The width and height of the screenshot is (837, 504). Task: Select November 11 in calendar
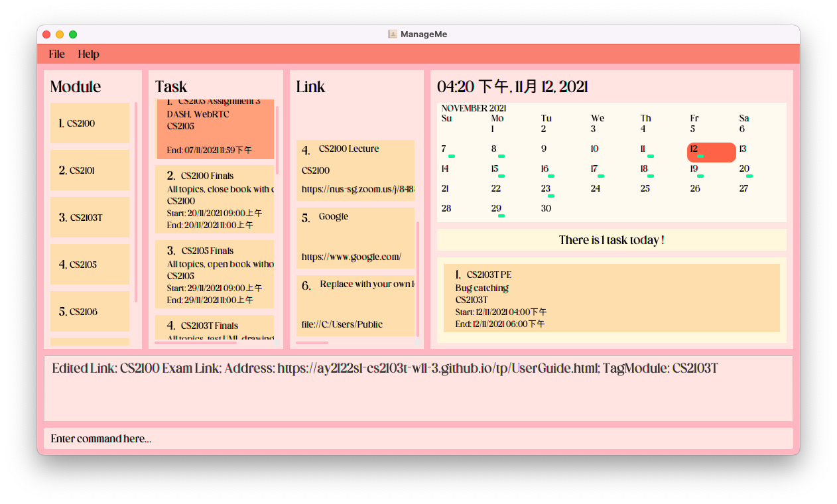pyautogui.click(x=643, y=149)
